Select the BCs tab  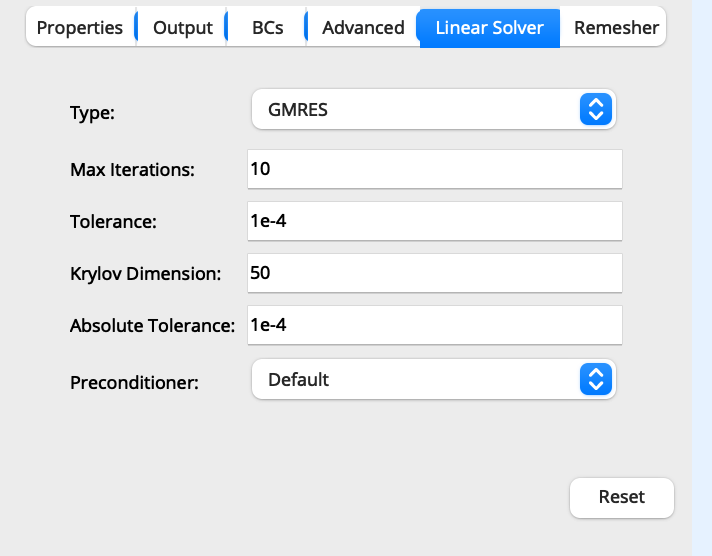(x=267, y=27)
